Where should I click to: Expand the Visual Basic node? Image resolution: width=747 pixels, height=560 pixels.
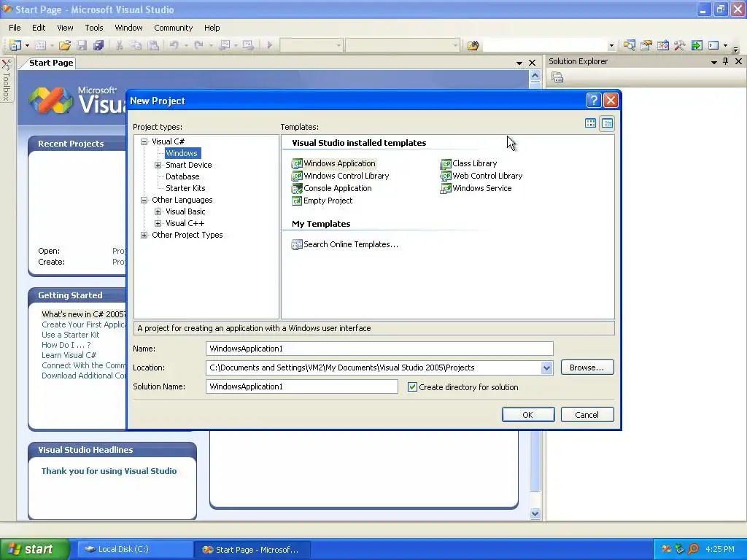[x=158, y=211]
